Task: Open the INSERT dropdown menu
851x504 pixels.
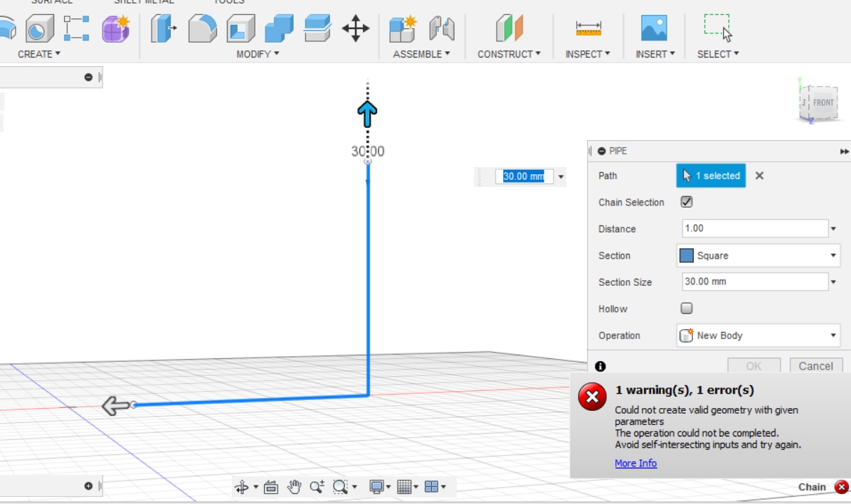Action: (655, 54)
